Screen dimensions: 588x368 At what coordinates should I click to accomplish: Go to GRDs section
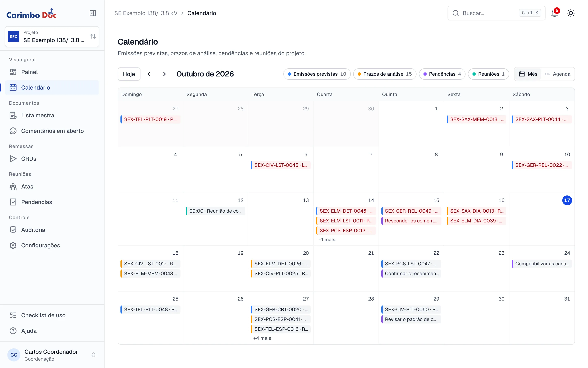point(52,159)
